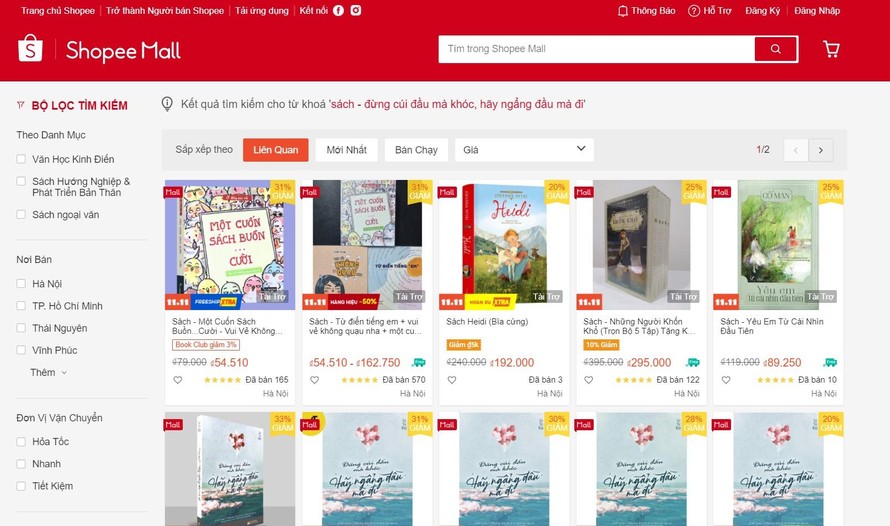Screen dimensions: 890x526
Task: Open the shopping cart icon
Action: click(832, 49)
